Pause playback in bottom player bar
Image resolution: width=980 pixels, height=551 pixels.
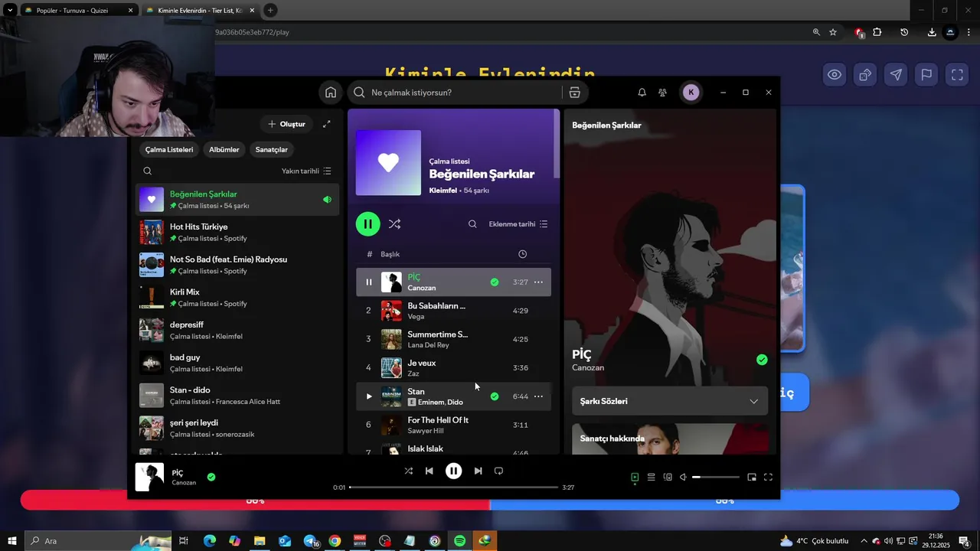pos(453,471)
